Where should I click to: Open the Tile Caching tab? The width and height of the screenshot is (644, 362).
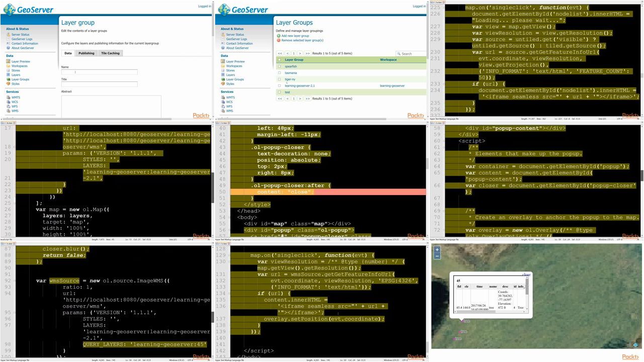111,53
